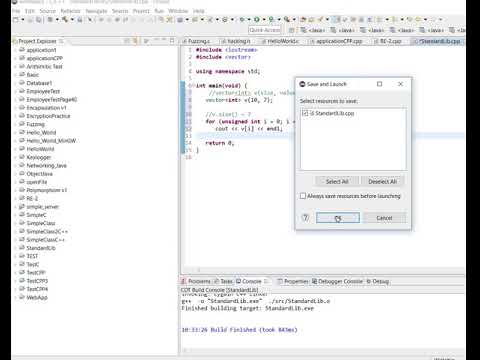
Task: Click OK in Save and Launch dialog
Action: tap(338, 218)
